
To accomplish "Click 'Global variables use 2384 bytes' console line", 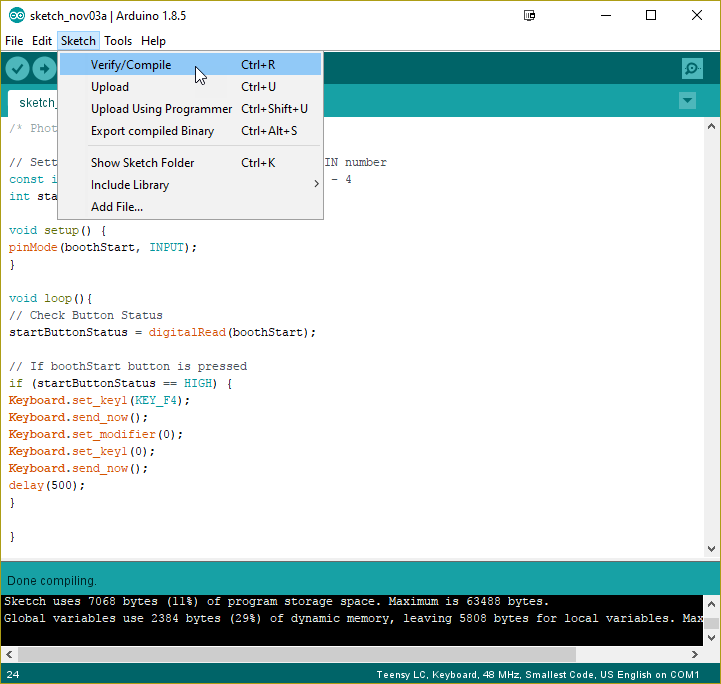I will (x=353, y=618).
